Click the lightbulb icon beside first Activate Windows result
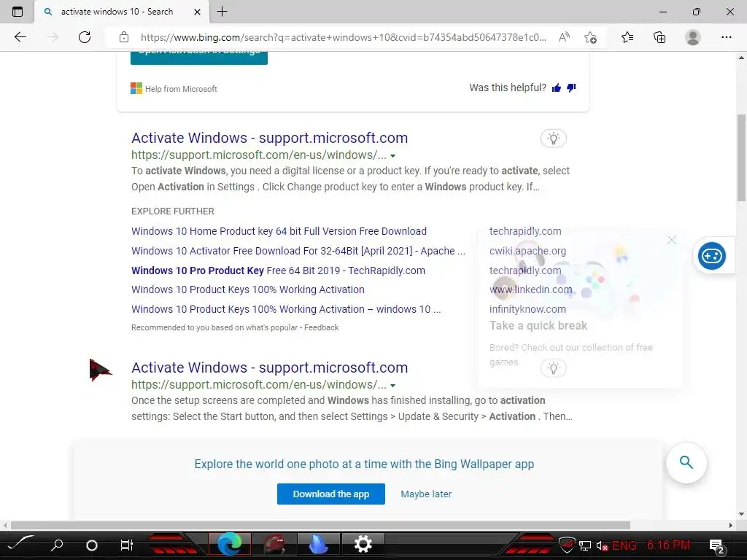This screenshot has height=560, width=747. tap(553, 139)
